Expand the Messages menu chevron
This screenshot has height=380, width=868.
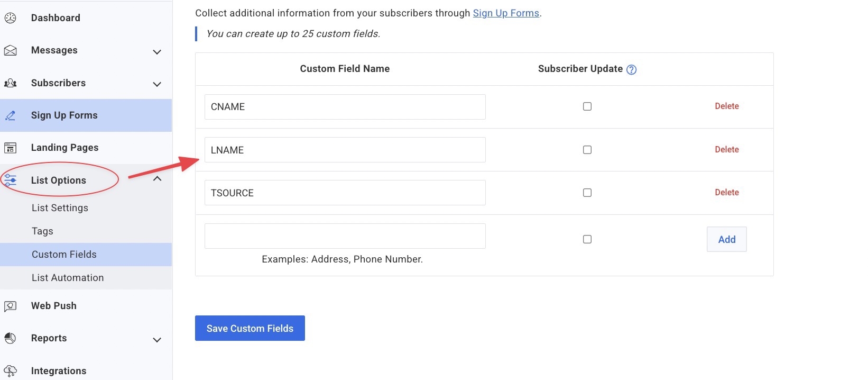(x=157, y=52)
